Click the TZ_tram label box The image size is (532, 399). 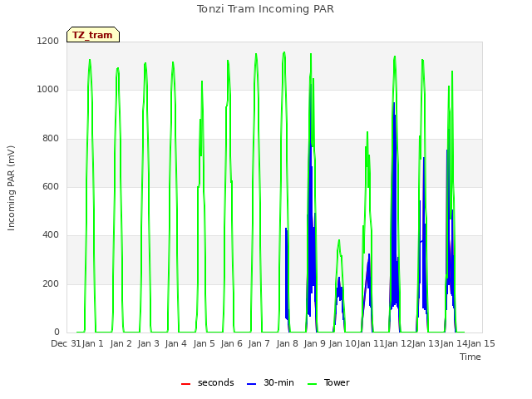coord(93,35)
